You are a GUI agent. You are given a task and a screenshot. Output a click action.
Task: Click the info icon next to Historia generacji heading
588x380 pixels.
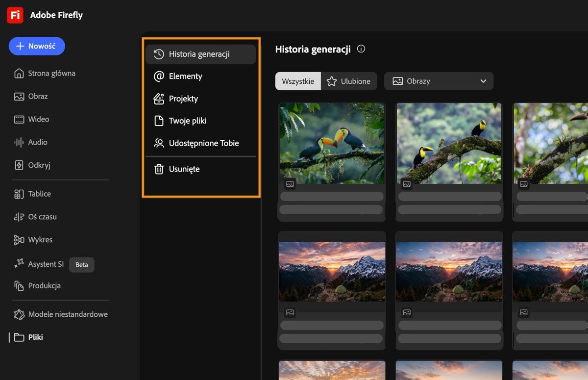click(361, 49)
